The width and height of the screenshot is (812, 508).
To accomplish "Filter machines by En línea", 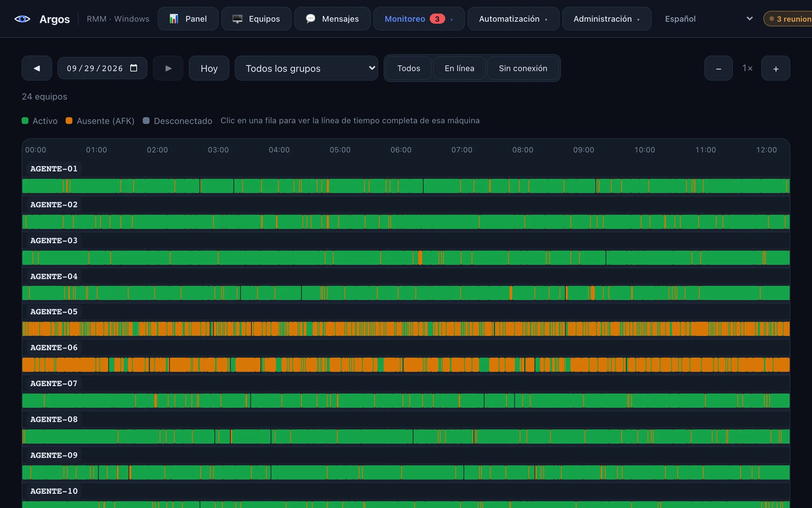I will (459, 68).
